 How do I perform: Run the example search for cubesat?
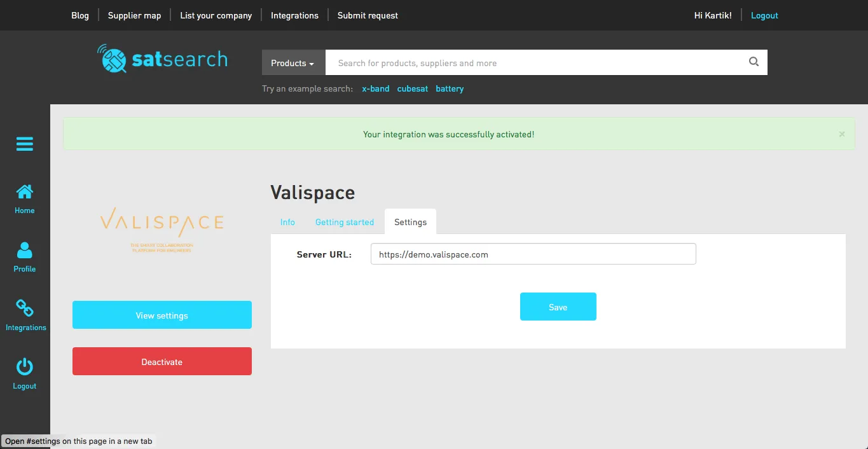pos(412,88)
